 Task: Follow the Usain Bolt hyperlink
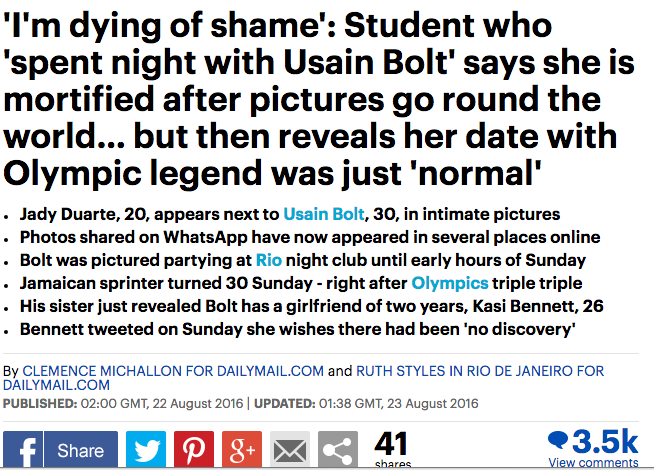point(326,214)
